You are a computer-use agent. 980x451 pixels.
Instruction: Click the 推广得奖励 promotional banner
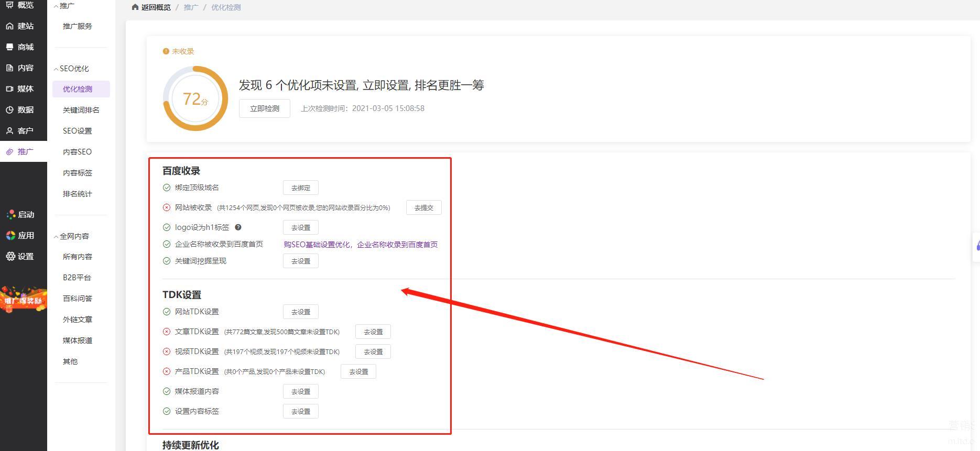tap(24, 300)
